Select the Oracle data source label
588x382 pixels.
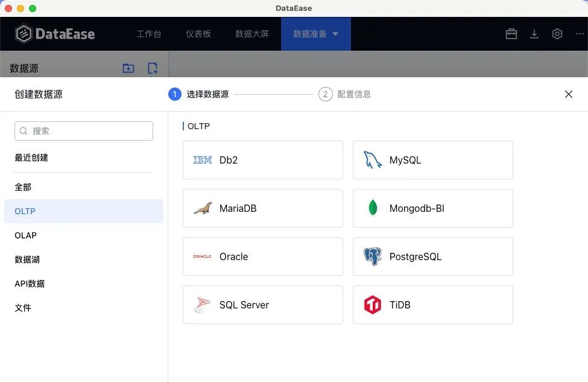(x=233, y=256)
